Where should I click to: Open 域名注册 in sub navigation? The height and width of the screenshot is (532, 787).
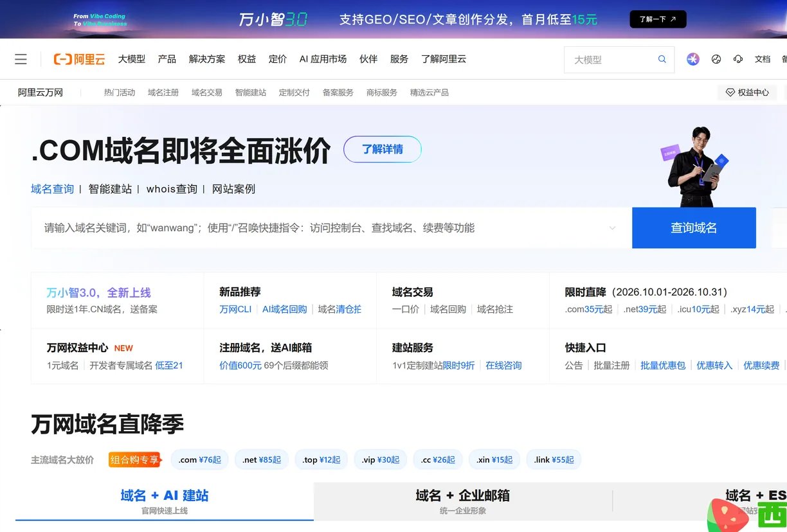[163, 93]
